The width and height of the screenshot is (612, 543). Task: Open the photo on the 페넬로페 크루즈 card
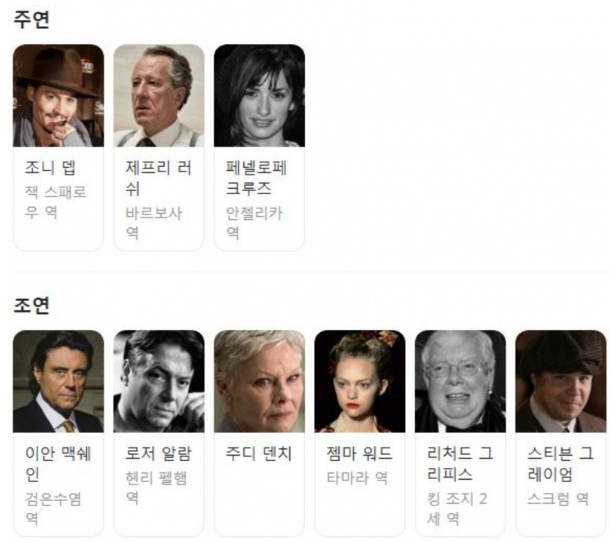point(260,96)
